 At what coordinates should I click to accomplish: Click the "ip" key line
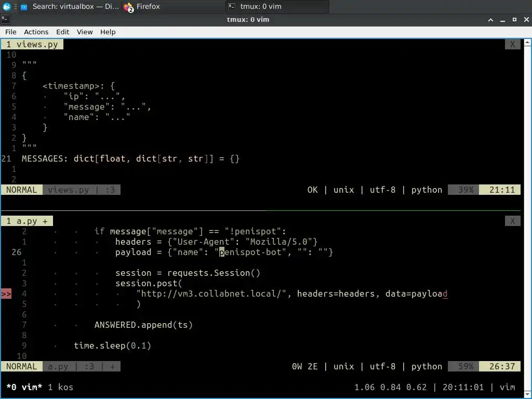click(95, 96)
